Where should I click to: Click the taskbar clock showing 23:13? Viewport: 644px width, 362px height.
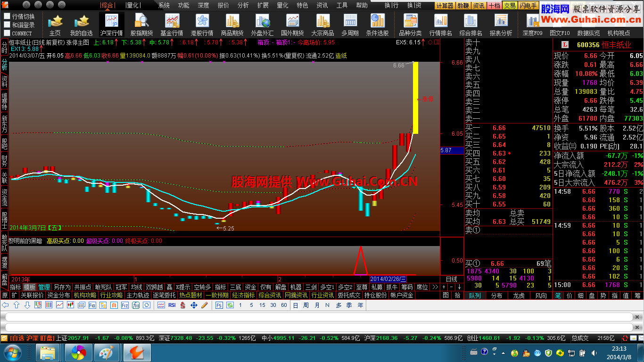tap(620, 352)
